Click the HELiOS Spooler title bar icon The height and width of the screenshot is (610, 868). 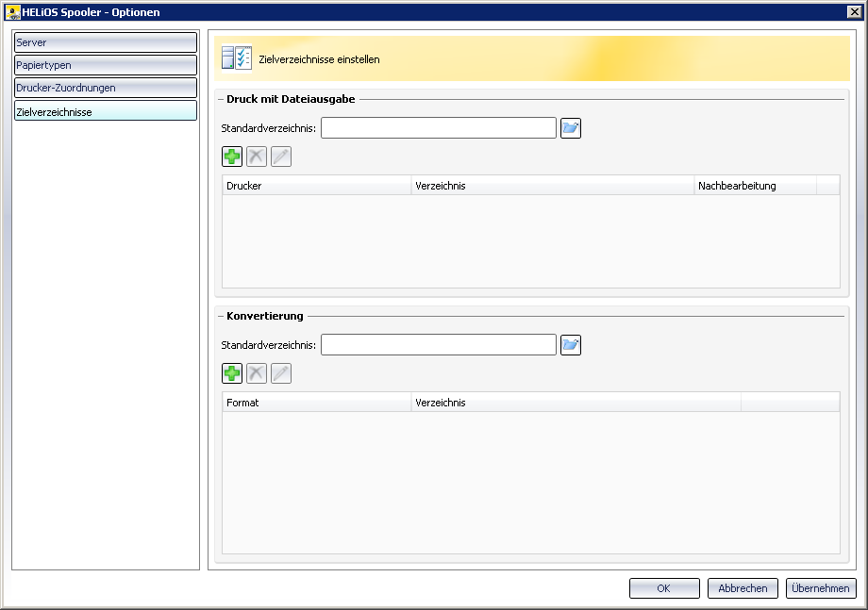coord(12,11)
